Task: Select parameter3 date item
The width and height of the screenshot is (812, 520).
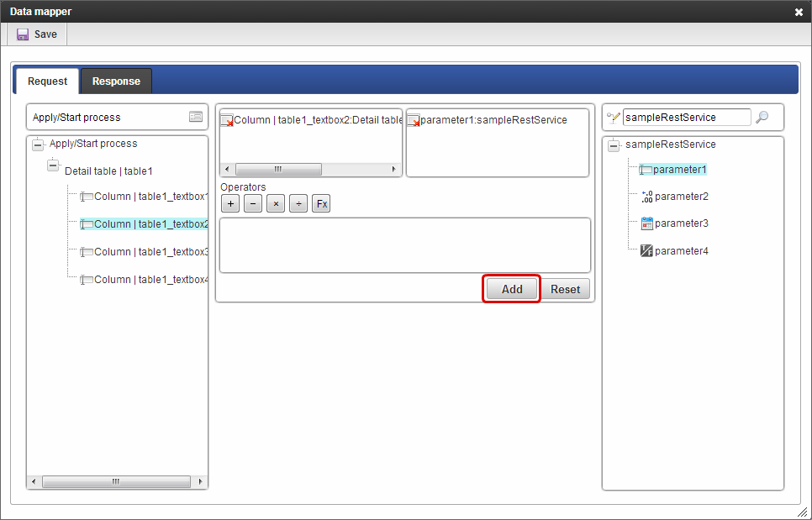Action: pos(675,223)
